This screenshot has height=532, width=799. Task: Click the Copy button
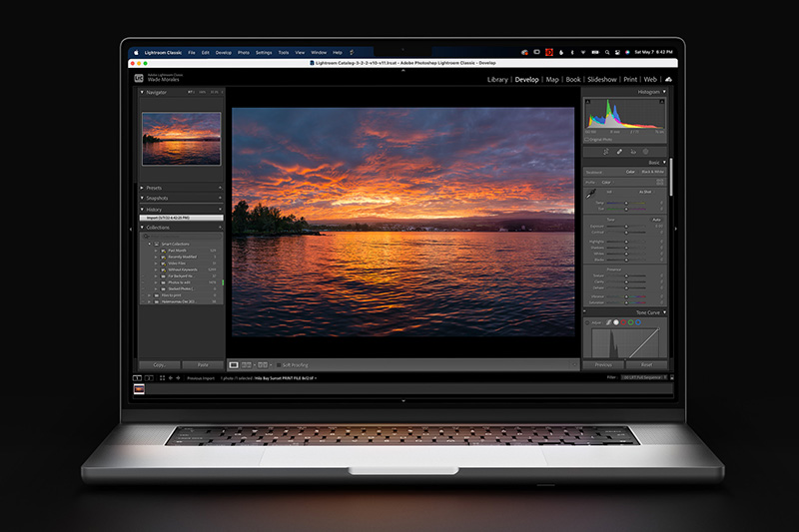(x=160, y=365)
